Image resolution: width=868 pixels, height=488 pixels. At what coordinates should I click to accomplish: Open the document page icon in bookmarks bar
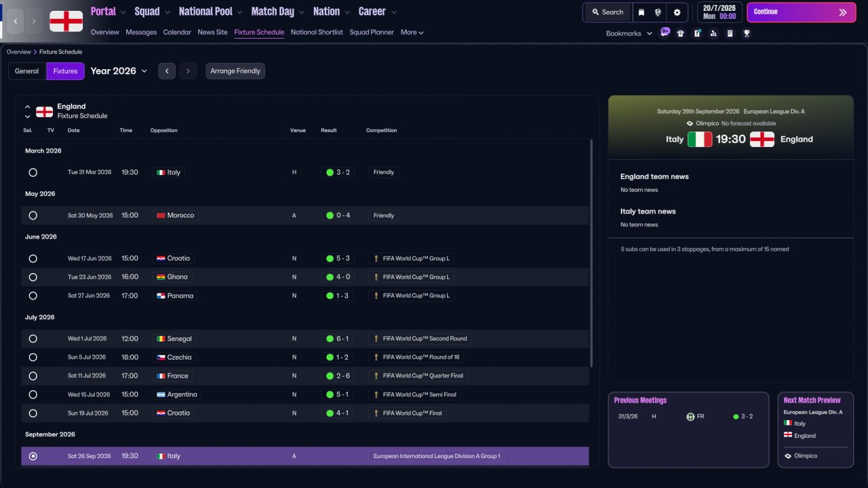(x=730, y=33)
